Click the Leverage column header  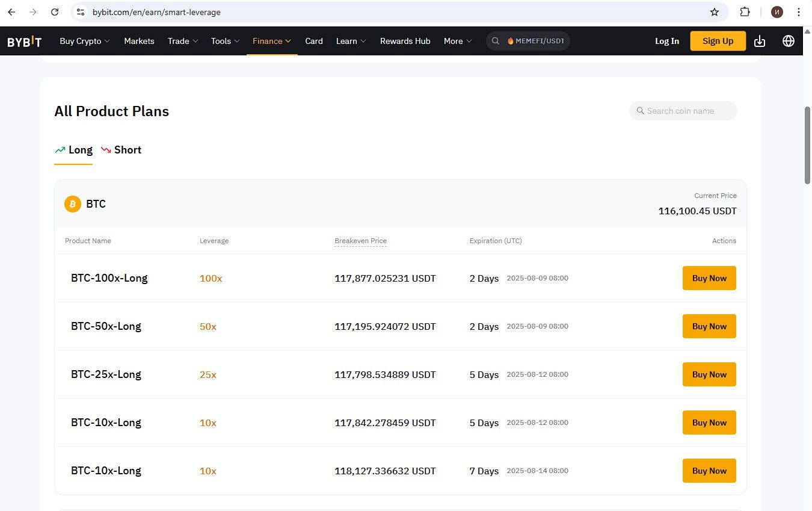[x=214, y=241]
